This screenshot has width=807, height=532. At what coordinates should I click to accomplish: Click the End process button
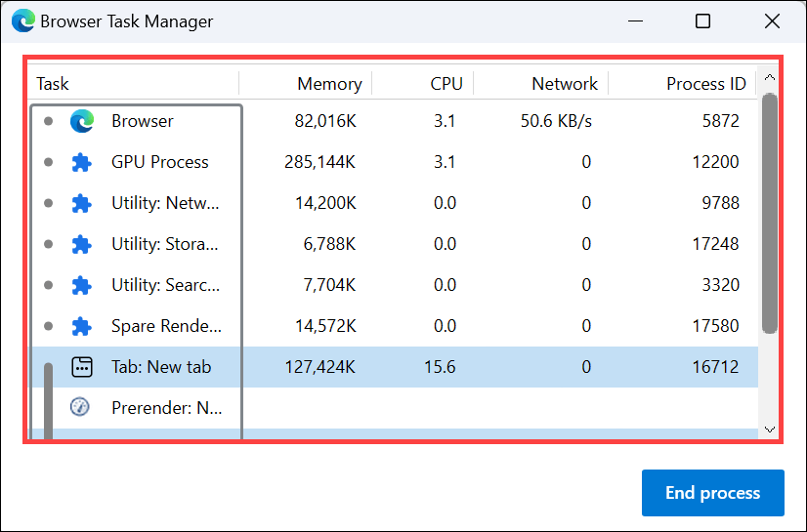coord(713,492)
